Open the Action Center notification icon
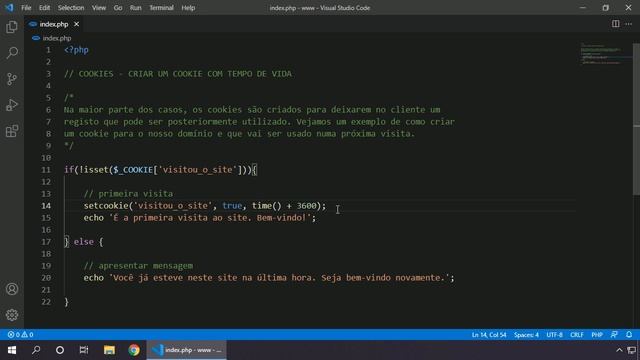The width and height of the screenshot is (640, 360). pos(632,350)
